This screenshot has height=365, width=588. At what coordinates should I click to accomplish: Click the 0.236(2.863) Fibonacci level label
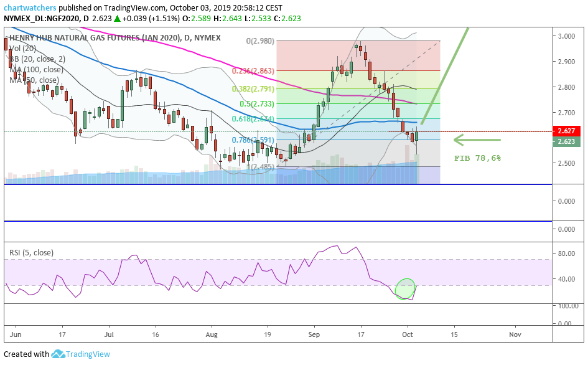pos(253,70)
